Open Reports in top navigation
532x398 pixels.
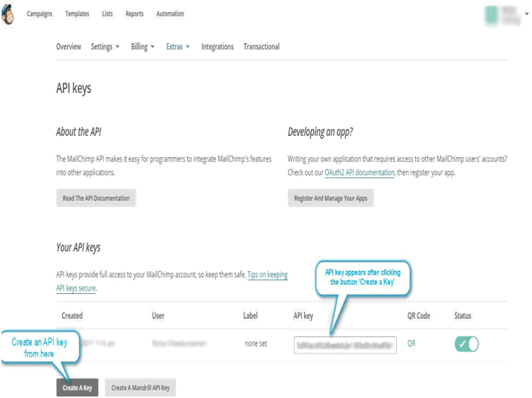coord(134,14)
